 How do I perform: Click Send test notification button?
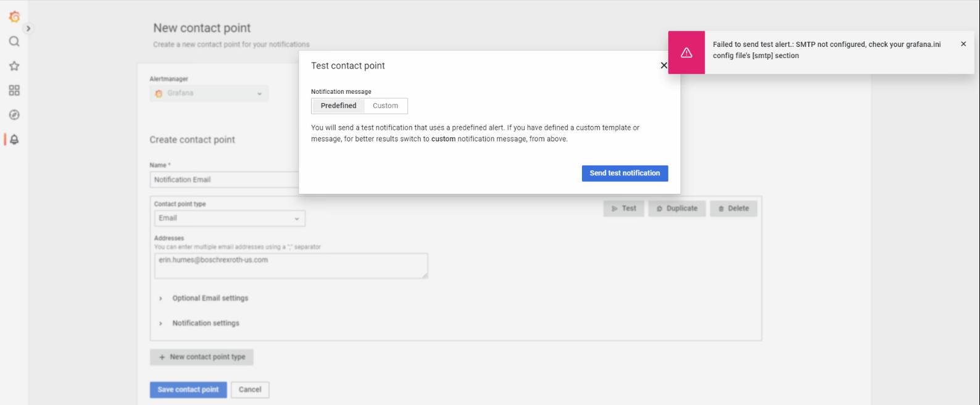coord(625,173)
